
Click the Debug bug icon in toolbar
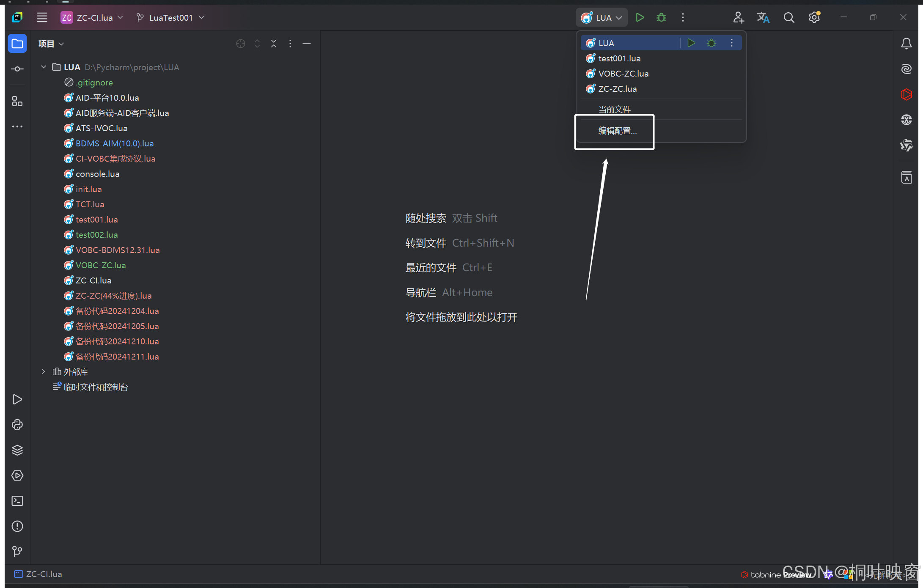(661, 18)
